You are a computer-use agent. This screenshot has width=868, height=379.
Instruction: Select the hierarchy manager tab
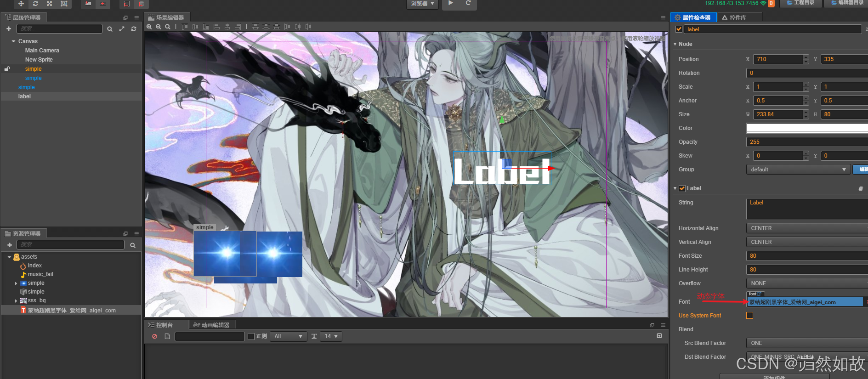(x=23, y=17)
